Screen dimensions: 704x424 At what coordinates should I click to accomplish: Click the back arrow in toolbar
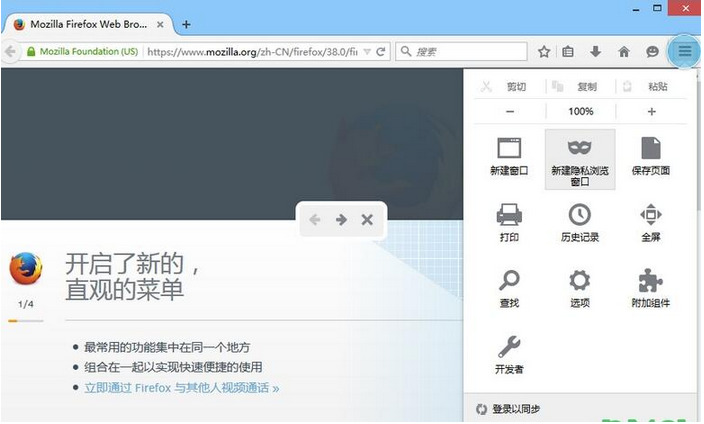[x=10, y=52]
